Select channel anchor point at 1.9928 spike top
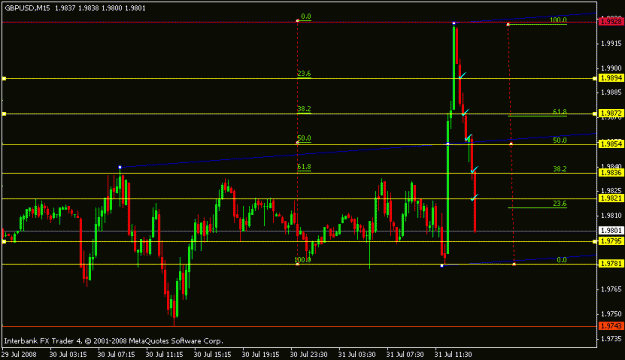This screenshot has width=625, height=360. click(x=454, y=23)
